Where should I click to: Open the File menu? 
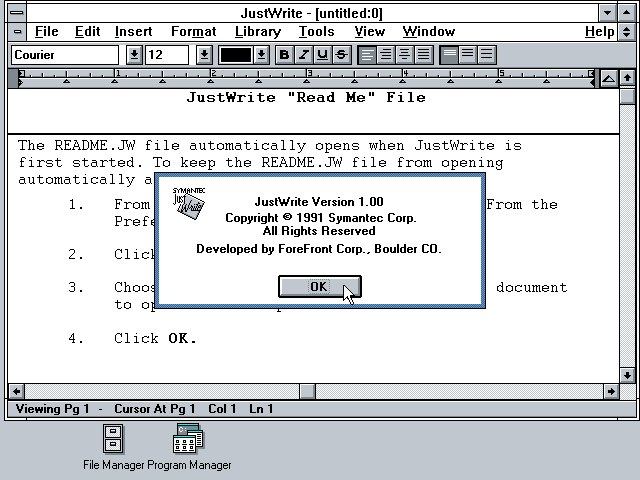(x=47, y=31)
